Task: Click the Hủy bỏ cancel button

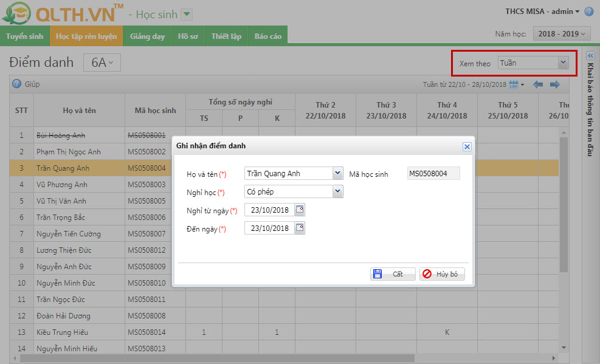Action: pos(442,274)
